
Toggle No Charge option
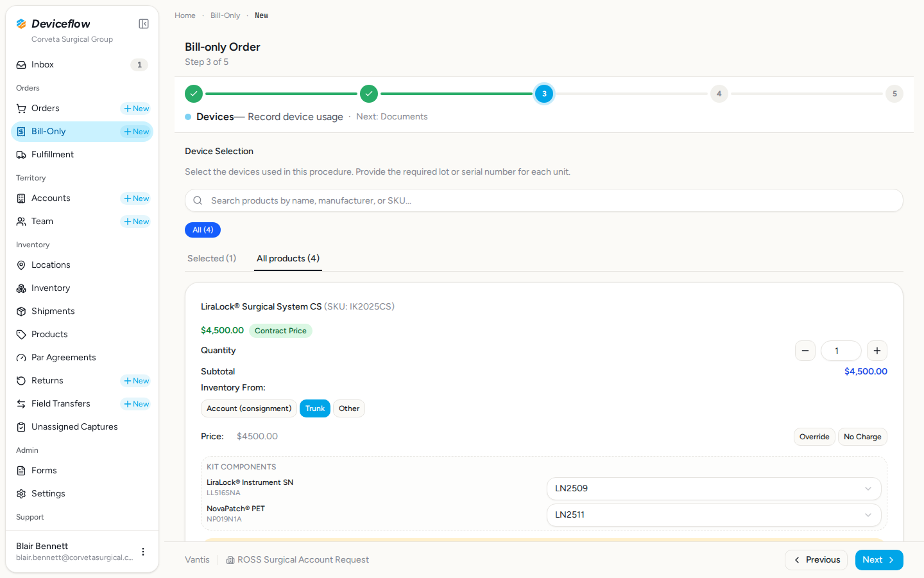(x=862, y=437)
